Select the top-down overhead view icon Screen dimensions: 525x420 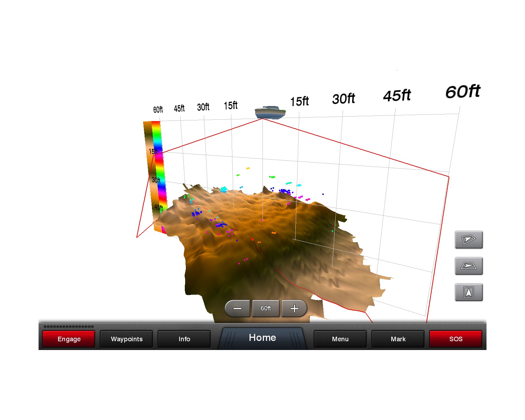(x=469, y=292)
